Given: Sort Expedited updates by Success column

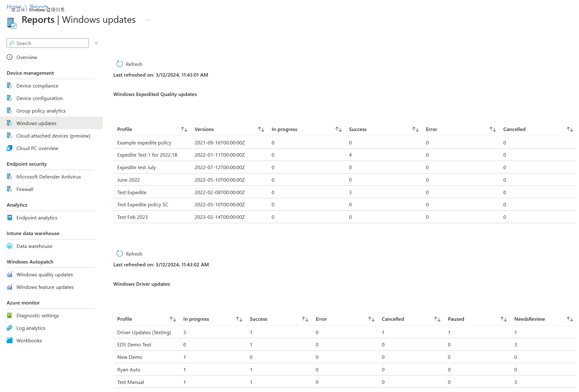Looking at the screenshot, I should click(415, 129).
